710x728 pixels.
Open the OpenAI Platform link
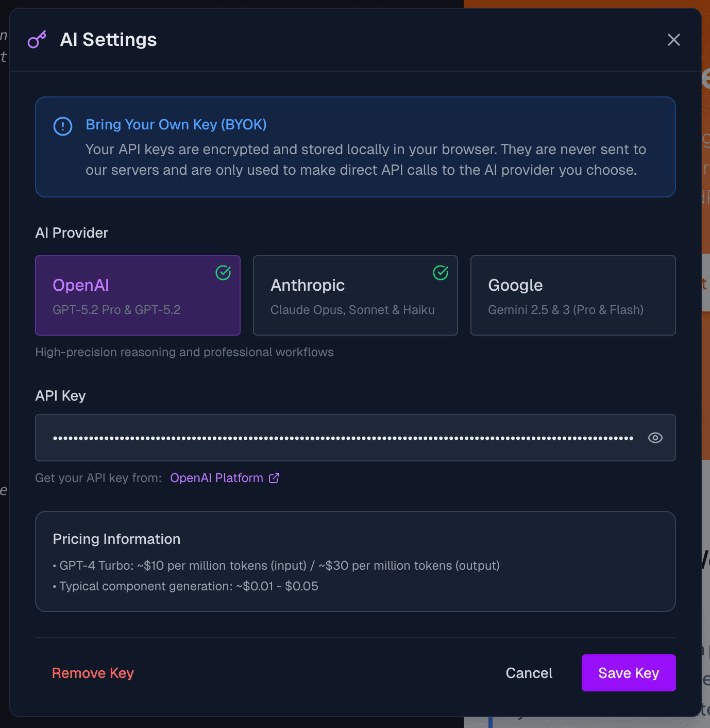216,478
